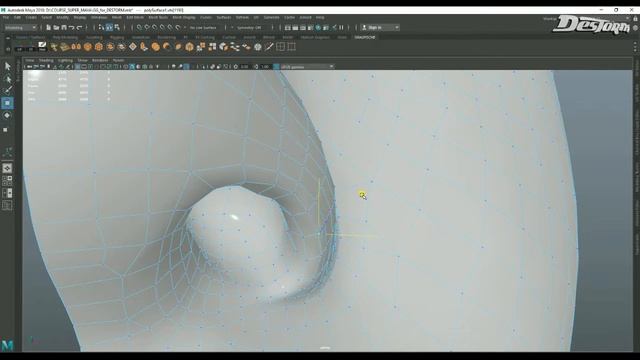Open the panel Renderer menu
The image size is (640, 360).
[100, 60]
